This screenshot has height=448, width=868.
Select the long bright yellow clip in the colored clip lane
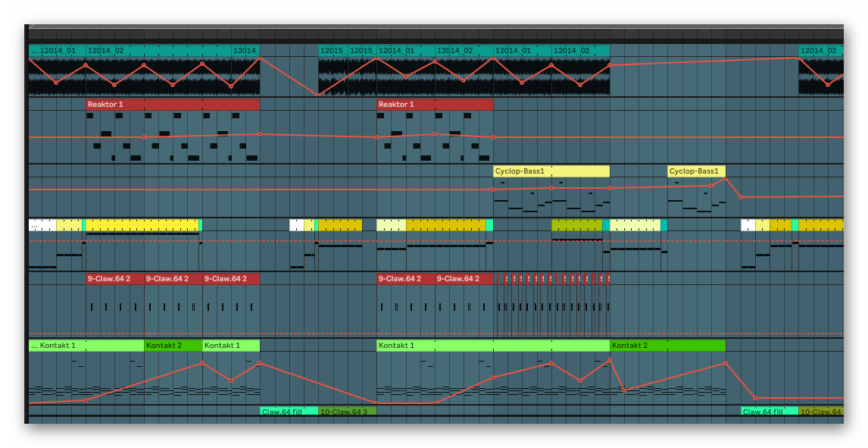tap(142, 225)
